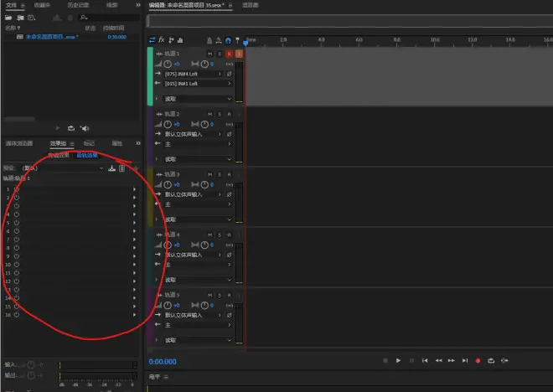Toggle power button of effect slot 2
Image resolution: width=553 pixels, height=392 pixels.
(x=17, y=198)
